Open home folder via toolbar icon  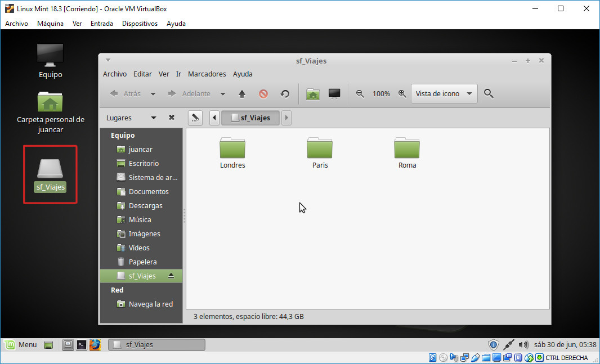click(313, 94)
